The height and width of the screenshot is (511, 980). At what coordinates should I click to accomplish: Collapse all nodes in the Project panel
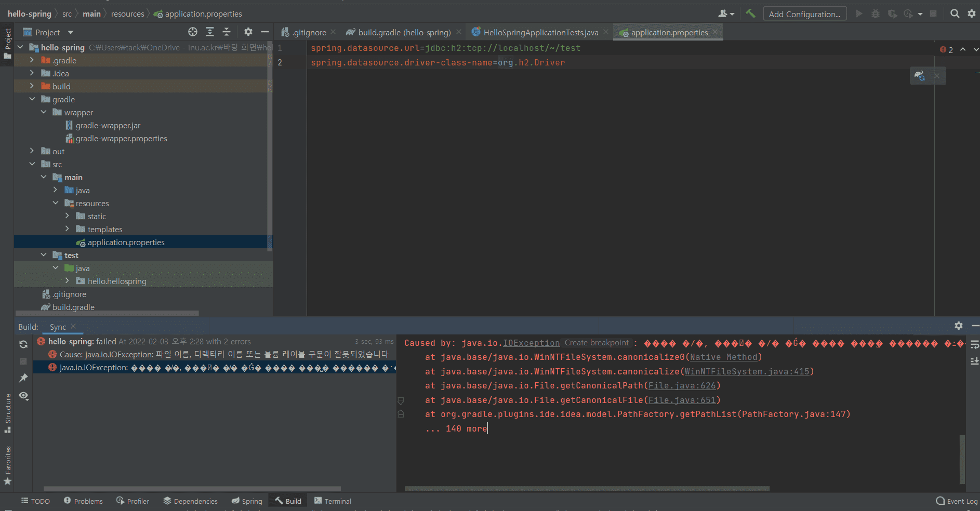pos(227,32)
